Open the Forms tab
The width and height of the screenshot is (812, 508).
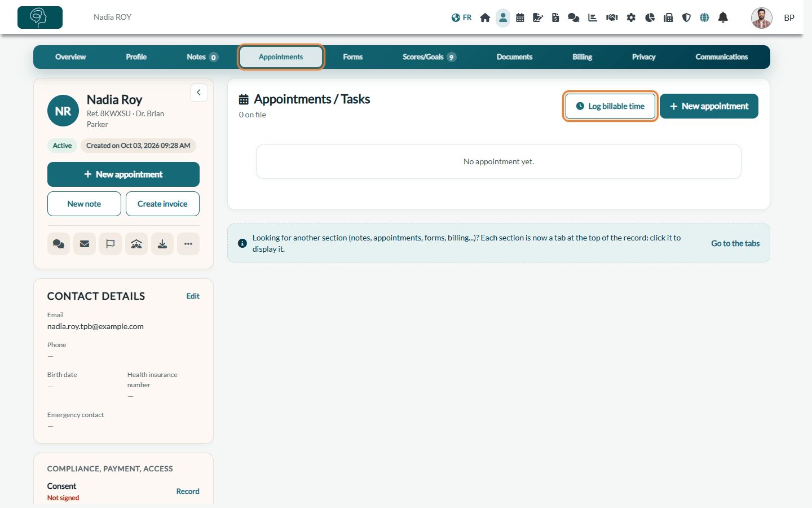pos(353,57)
